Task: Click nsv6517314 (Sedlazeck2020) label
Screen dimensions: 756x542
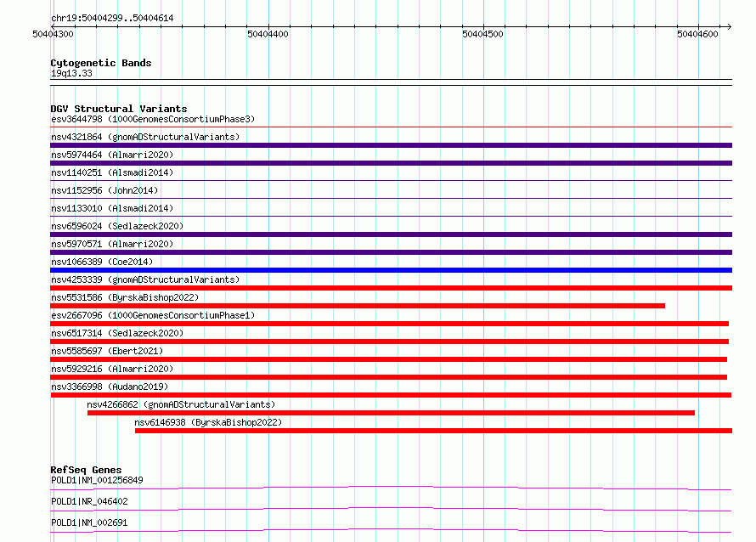Action: pos(117,333)
